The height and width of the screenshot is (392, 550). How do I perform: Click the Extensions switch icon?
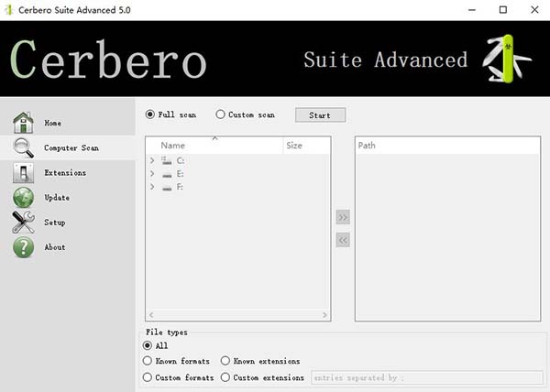click(x=23, y=173)
